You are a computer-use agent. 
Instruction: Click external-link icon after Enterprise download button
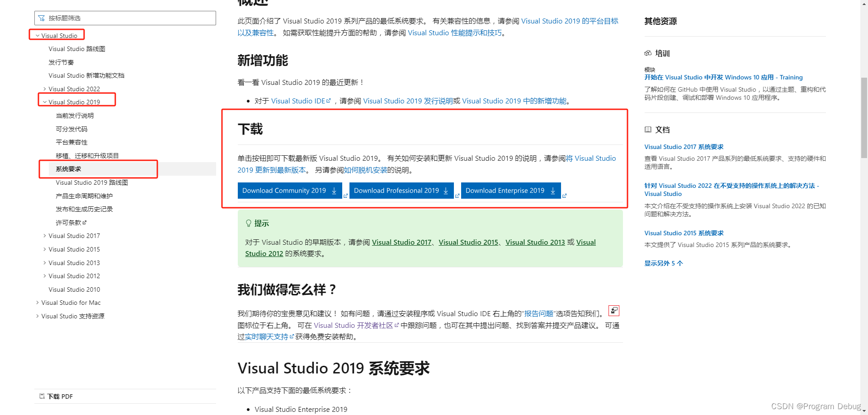tap(564, 196)
